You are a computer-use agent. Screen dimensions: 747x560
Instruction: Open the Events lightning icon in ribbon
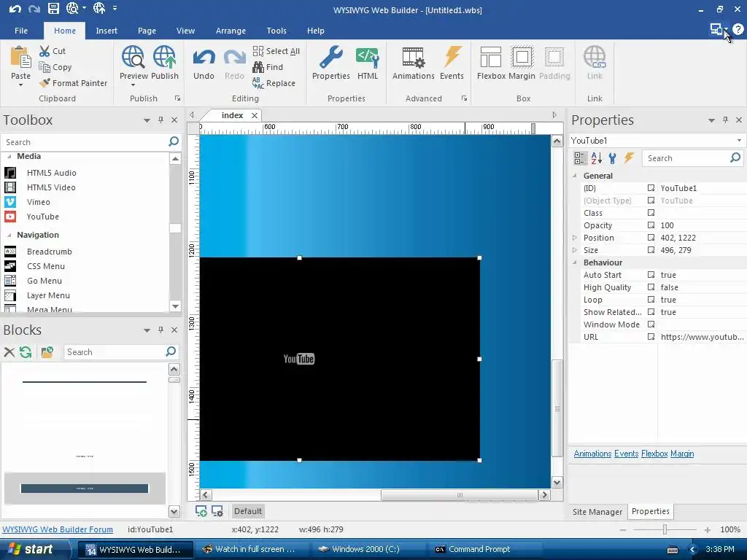452,57
